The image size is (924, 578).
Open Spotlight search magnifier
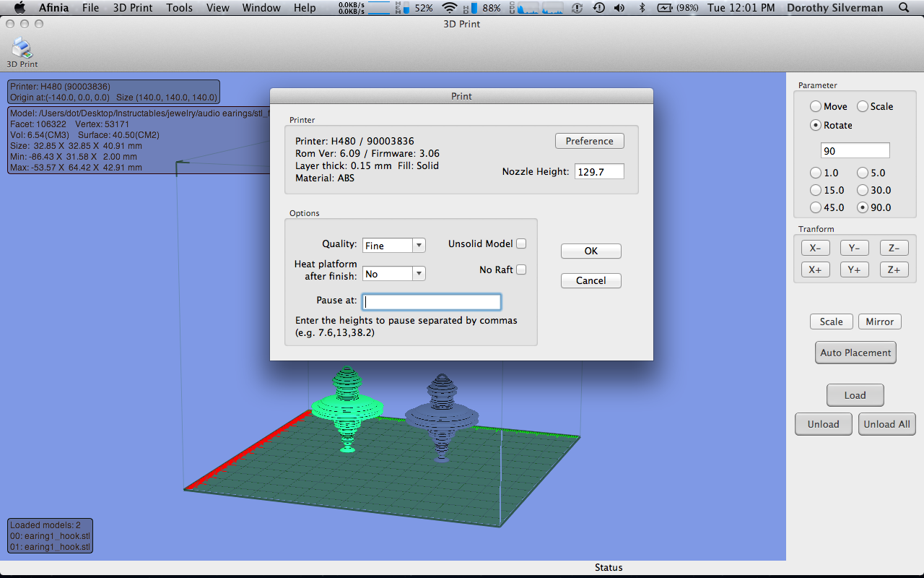point(904,8)
